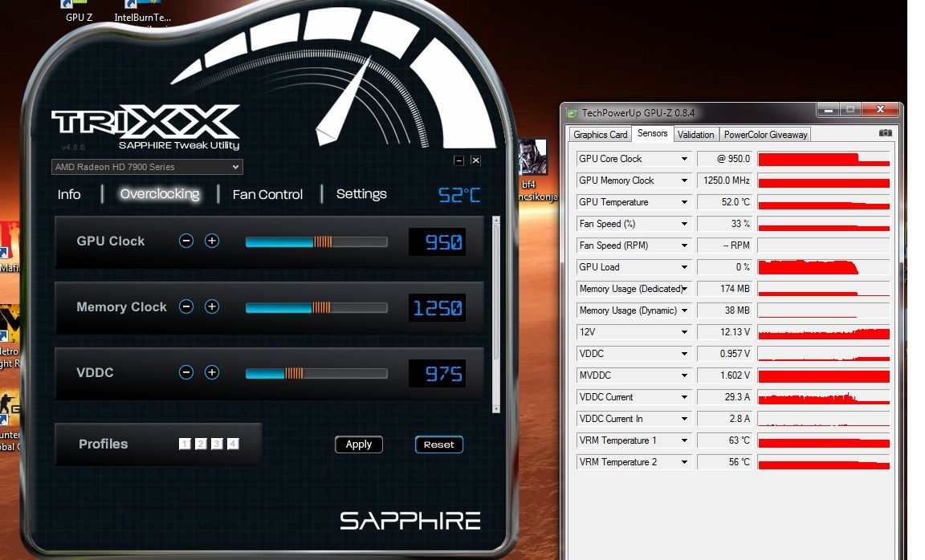Expand Fan Speed (%) sensor dropdown
The image size is (925, 560).
click(684, 224)
